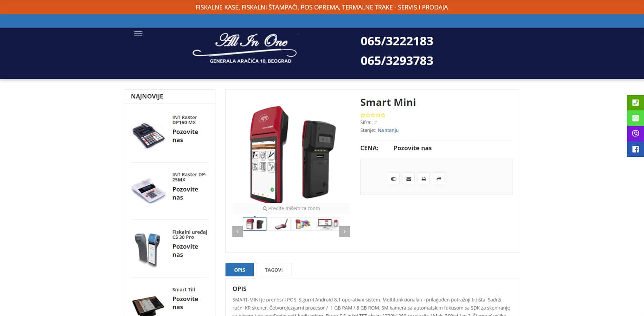644x316 pixels.
Task: Open the INT Raster DP-25MX product image
Action: click(148, 190)
